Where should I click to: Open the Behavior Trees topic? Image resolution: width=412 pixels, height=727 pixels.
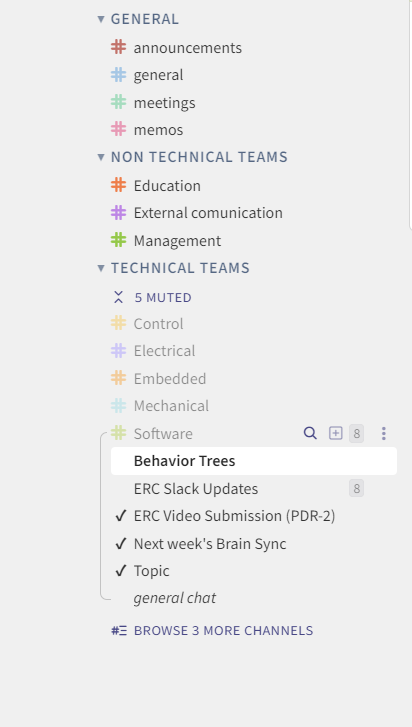click(x=254, y=461)
